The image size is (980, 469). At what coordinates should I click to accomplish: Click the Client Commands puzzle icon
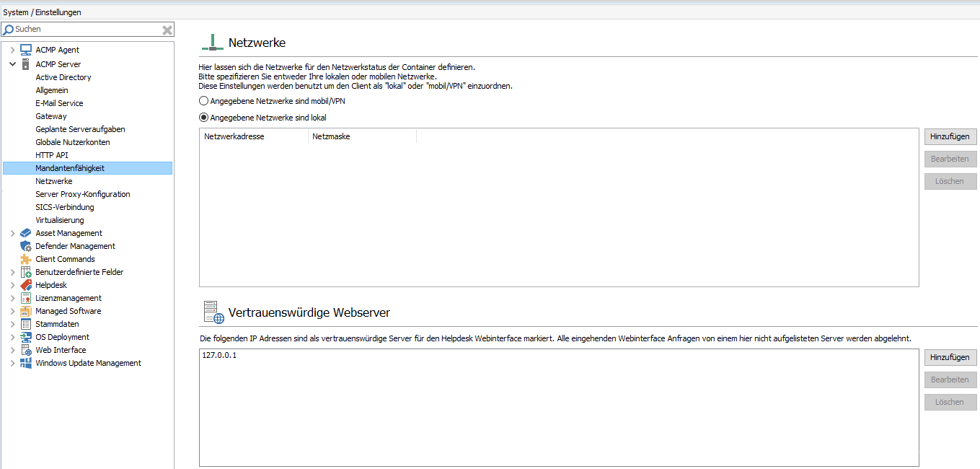pos(25,259)
